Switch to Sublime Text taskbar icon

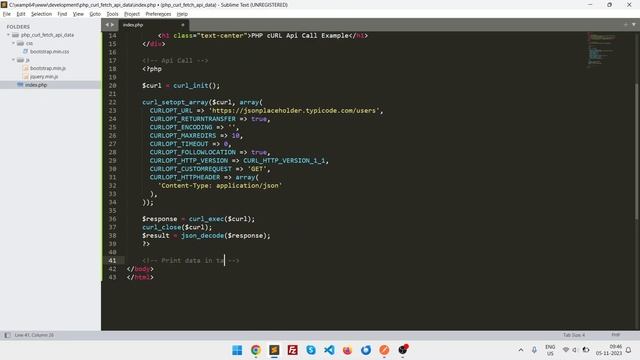click(x=274, y=350)
